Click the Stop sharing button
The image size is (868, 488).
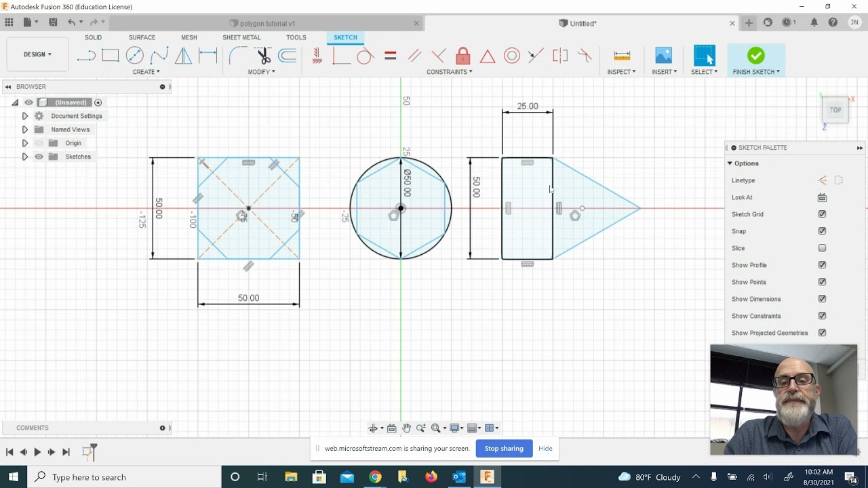pyautogui.click(x=504, y=448)
